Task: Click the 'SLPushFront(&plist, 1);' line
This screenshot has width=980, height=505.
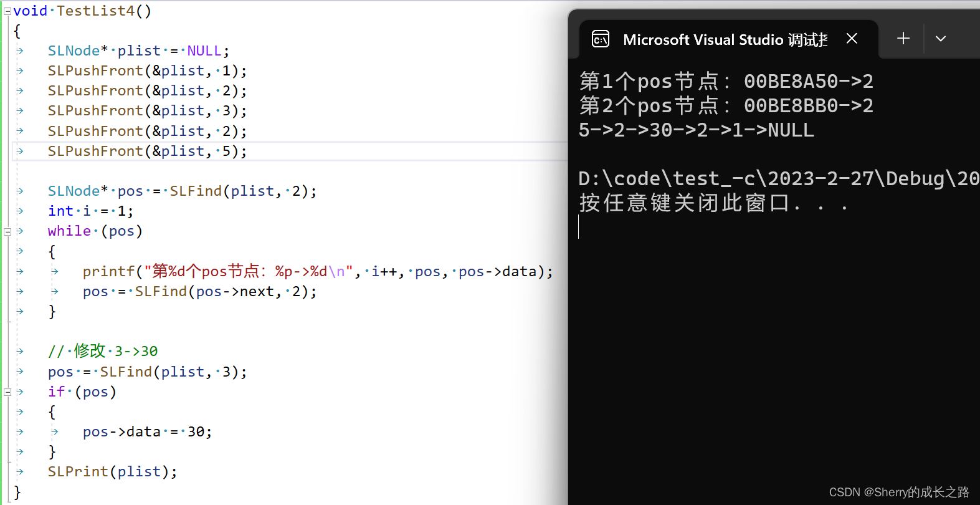Action: (147, 71)
